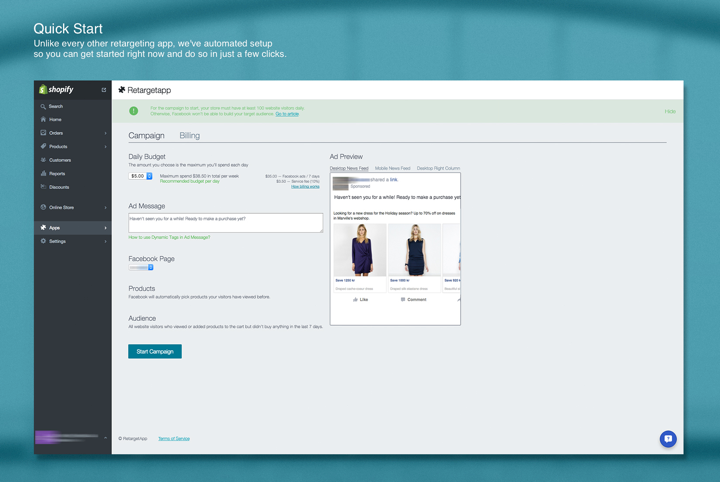The width and height of the screenshot is (720, 482).
Task: Open the daily budget $5.00 dropdown
Action: pos(141,176)
